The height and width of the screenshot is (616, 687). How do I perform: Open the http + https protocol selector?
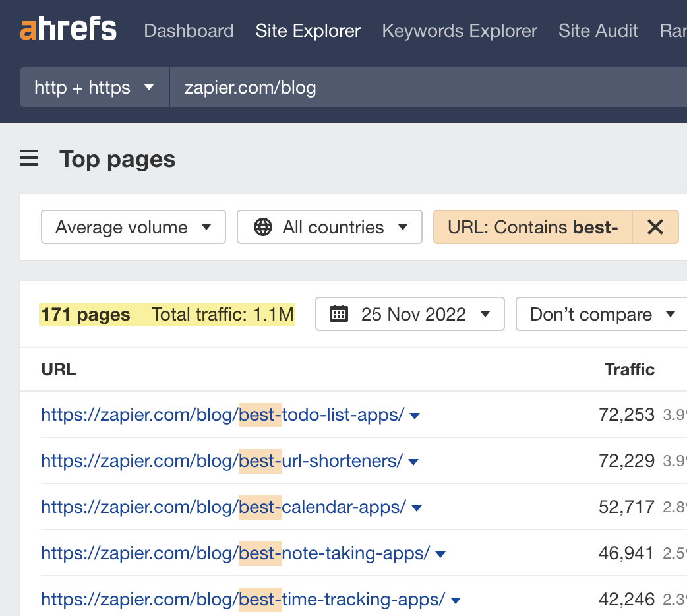click(94, 87)
